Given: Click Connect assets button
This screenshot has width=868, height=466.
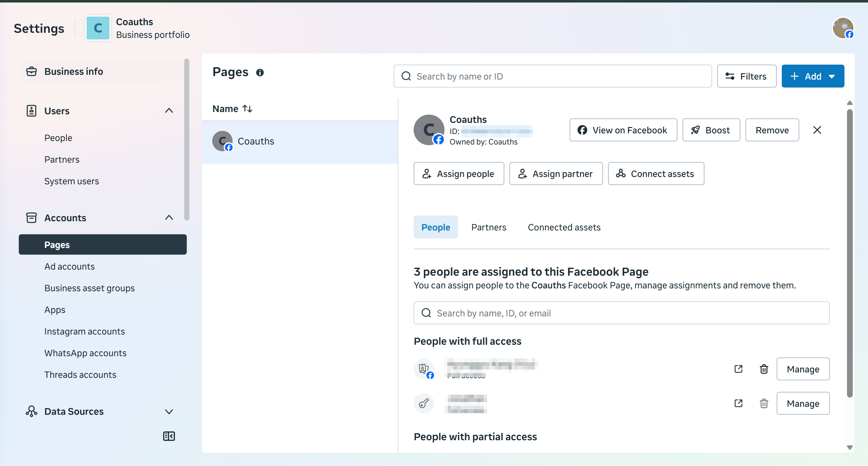Looking at the screenshot, I should coord(656,173).
